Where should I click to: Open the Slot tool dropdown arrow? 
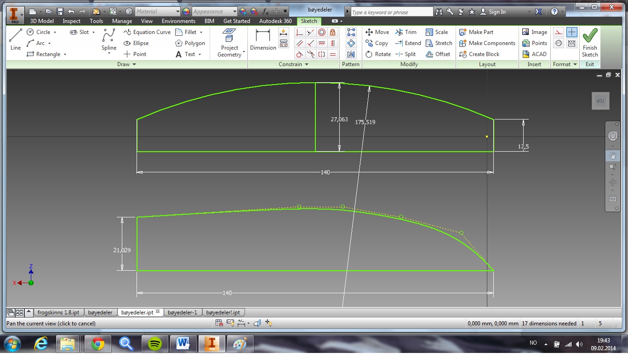(x=93, y=32)
